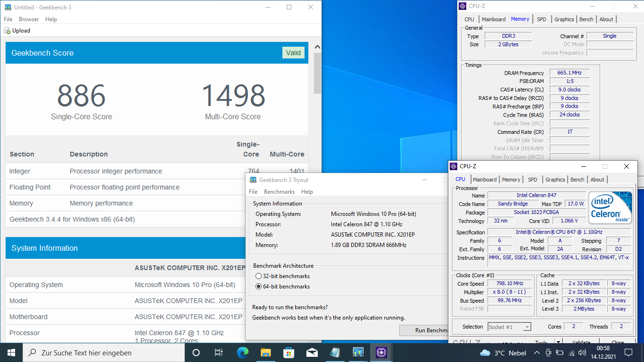
Task: Click the chart app icon in taskbar
Action: [x=358, y=353]
